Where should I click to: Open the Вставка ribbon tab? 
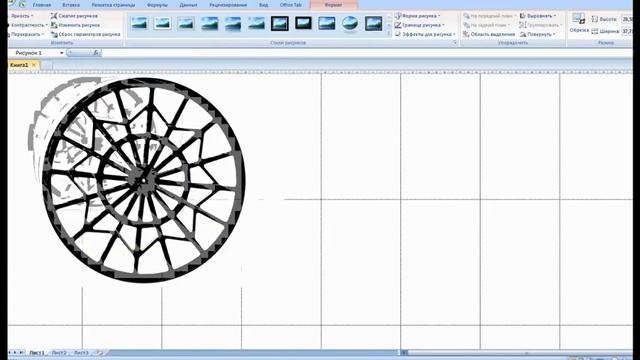click(x=71, y=5)
